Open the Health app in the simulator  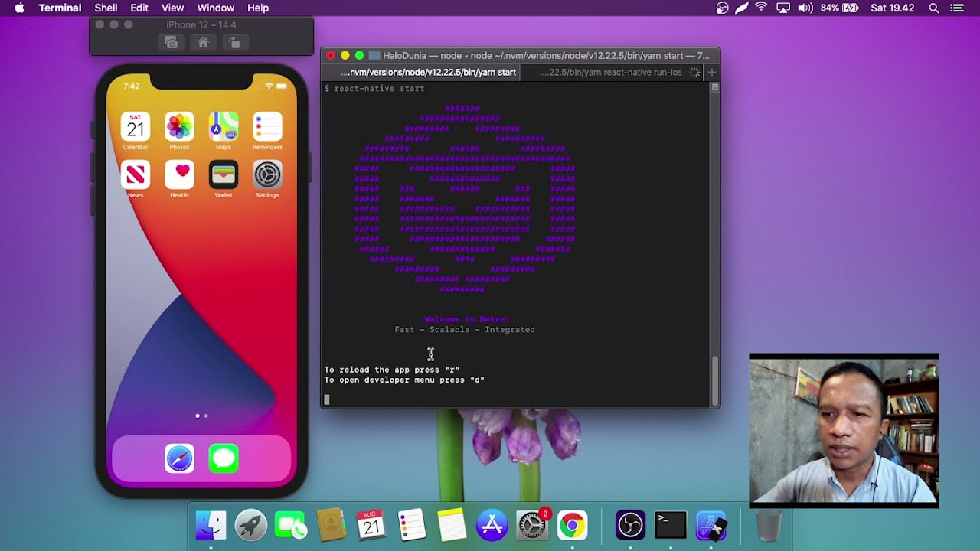[x=179, y=175]
